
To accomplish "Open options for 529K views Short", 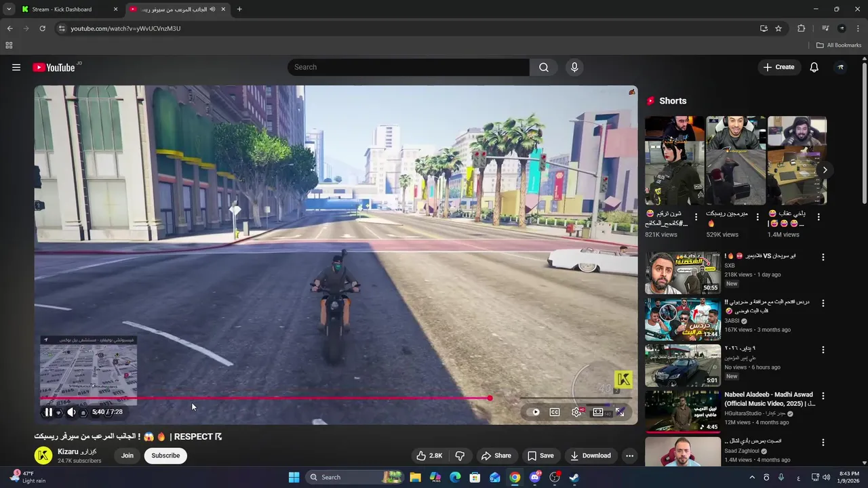I will point(757,218).
